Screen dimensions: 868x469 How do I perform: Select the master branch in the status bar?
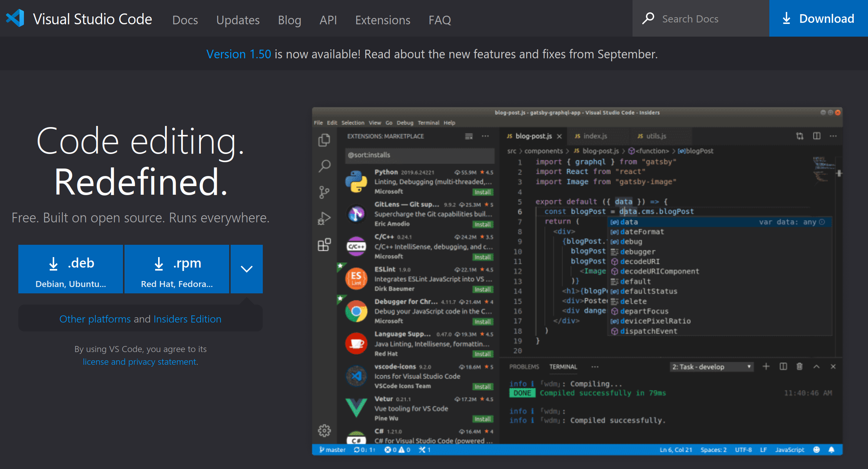(x=332, y=450)
